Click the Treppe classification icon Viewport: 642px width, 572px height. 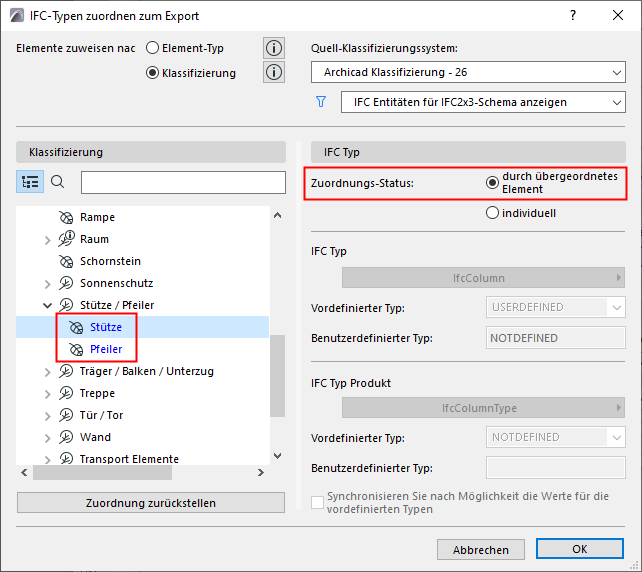(66, 393)
